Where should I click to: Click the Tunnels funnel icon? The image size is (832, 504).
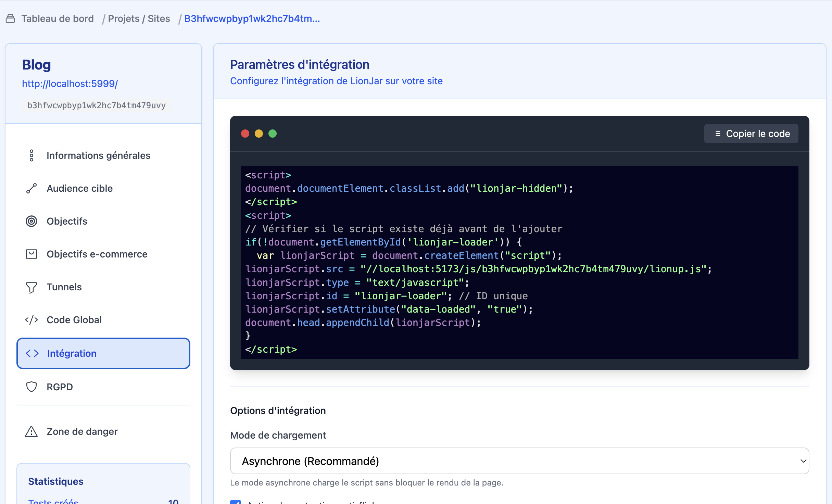click(x=31, y=287)
